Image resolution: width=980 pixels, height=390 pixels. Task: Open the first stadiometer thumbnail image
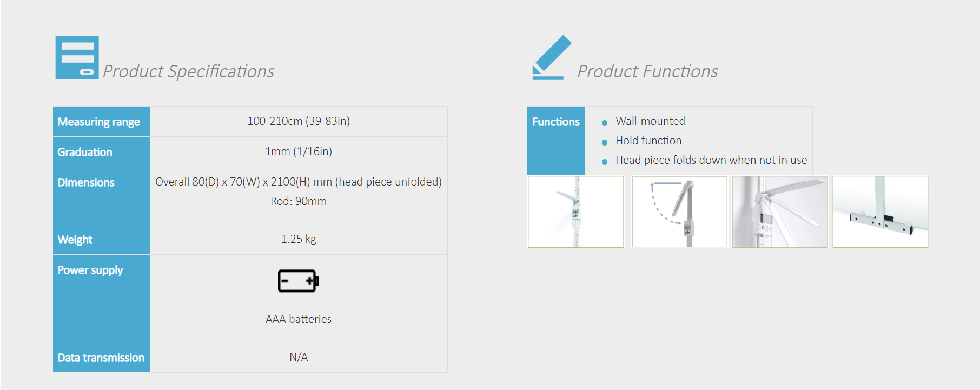click(x=575, y=211)
